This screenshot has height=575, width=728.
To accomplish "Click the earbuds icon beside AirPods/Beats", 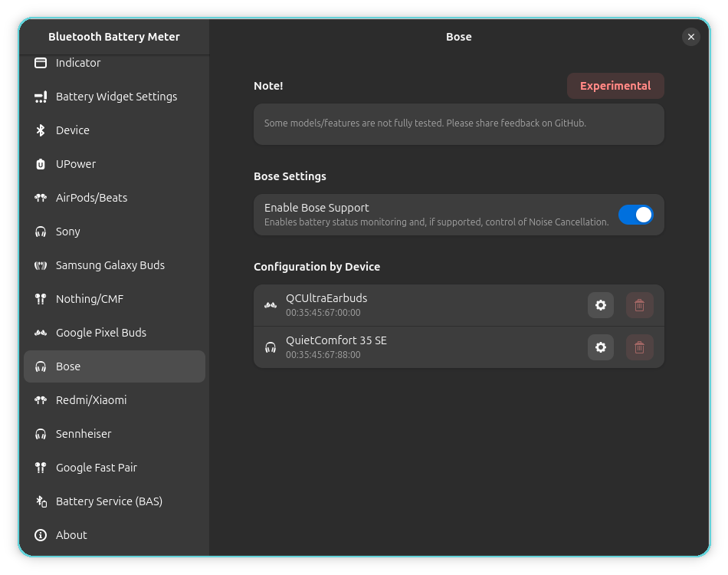I will pyautogui.click(x=41, y=198).
